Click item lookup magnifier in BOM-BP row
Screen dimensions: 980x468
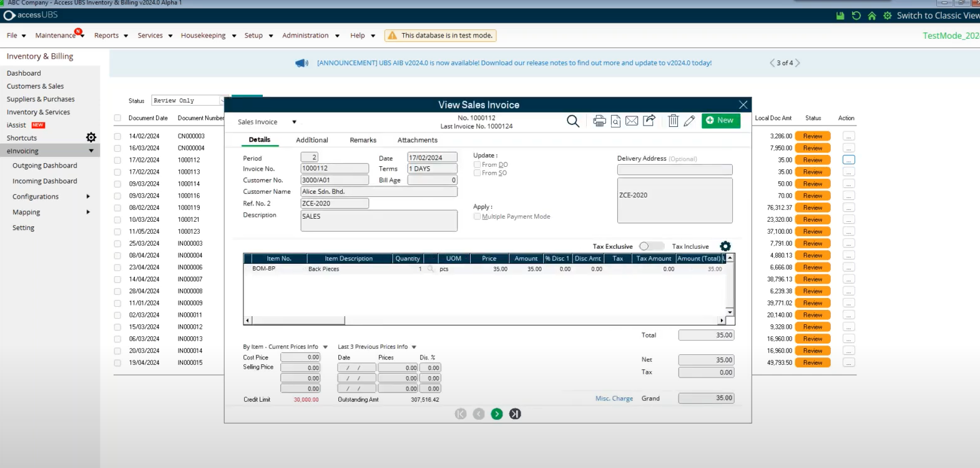click(x=430, y=269)
